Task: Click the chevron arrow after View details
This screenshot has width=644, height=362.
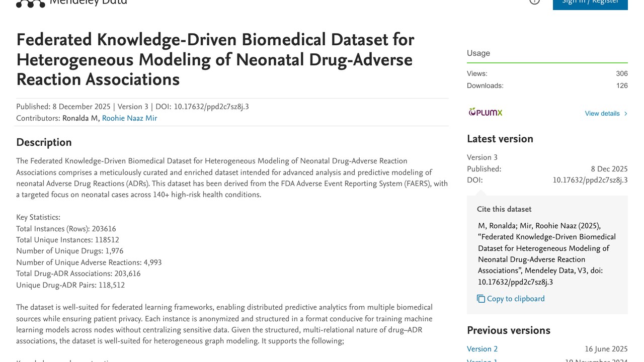Action: point(625,114)
